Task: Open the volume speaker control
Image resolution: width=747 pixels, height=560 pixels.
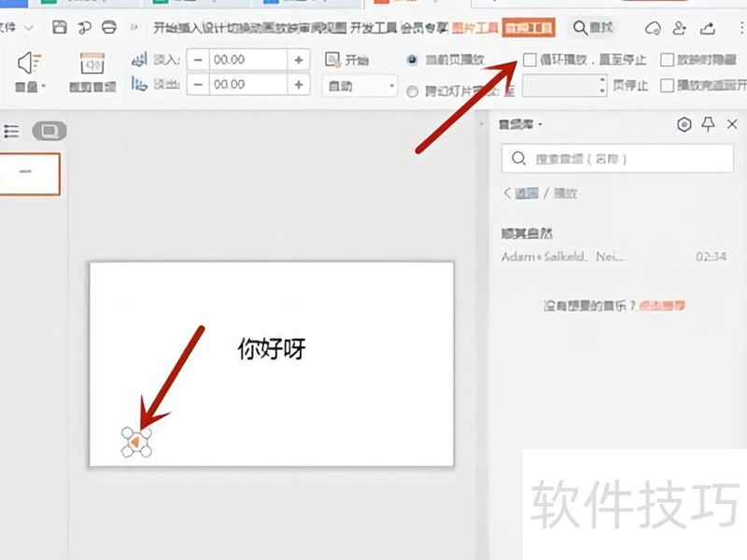Action: 29,63
